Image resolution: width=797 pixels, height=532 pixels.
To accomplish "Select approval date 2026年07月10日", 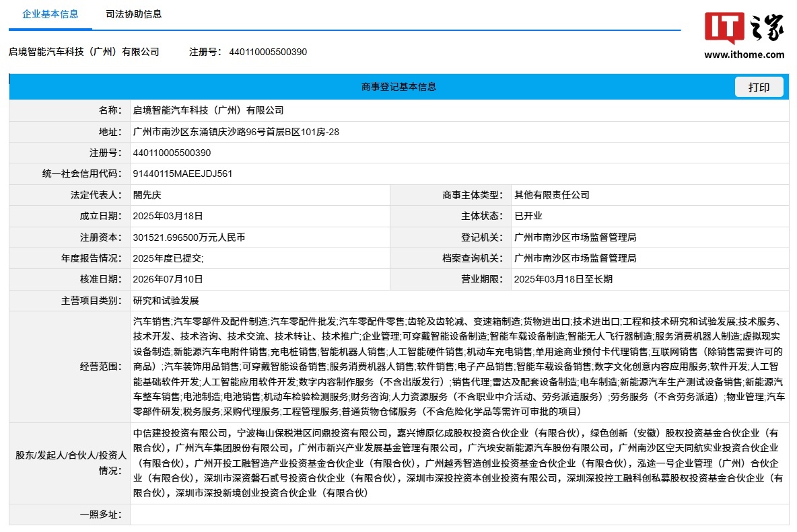I will pos(168,279).
